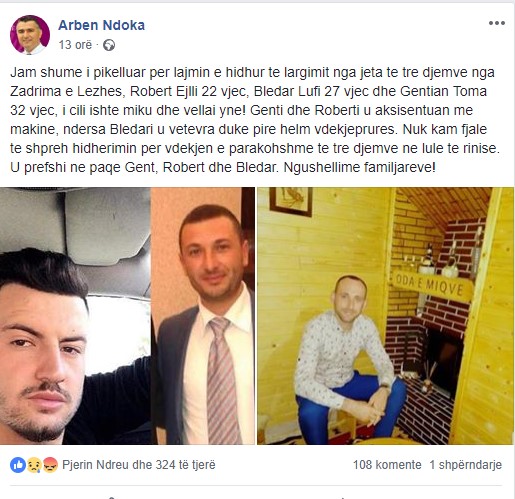This screenshot has height=499, width=515.
Task: Click the sad face reaction icon
Action: pos(34,465)
